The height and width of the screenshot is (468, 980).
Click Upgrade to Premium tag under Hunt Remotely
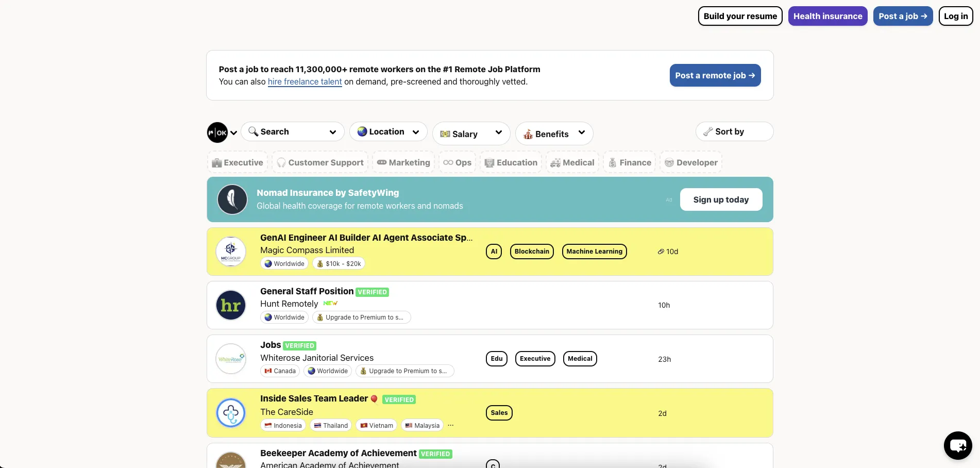coord(362,317)
